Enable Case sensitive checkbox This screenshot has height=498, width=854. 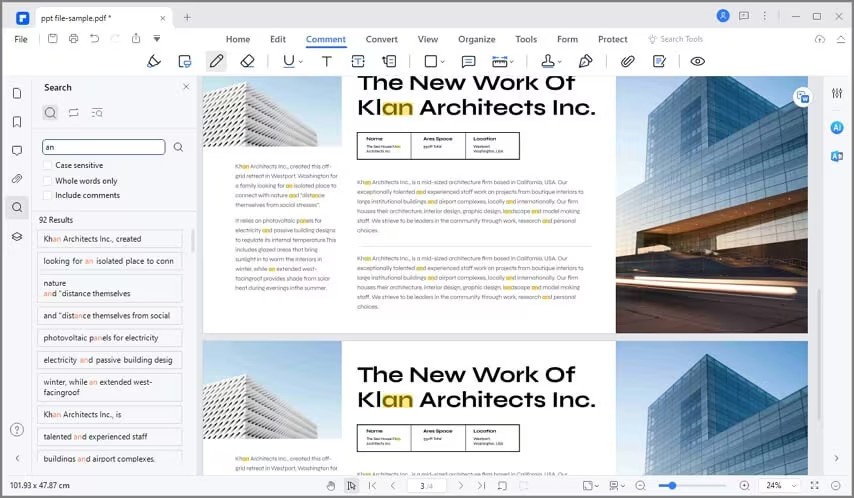coord(48,165)
